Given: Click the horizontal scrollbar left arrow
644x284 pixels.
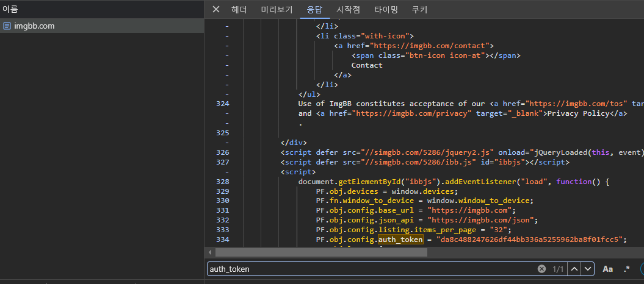Looking at the screenshot, I should tap(210, 252).
